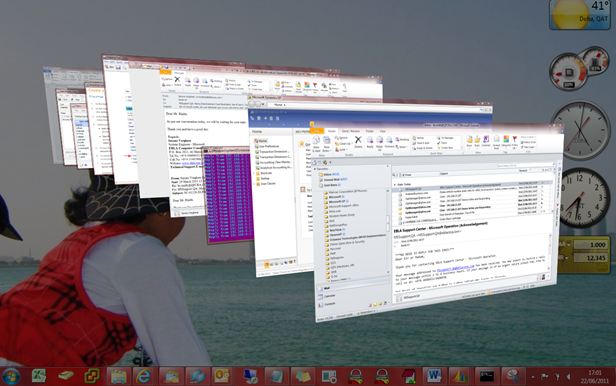Open command prompt from the taskbar

[486, 376]
